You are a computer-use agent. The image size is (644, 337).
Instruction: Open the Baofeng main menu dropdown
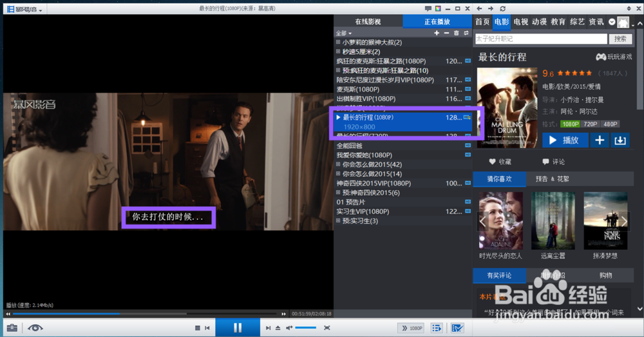24,9
